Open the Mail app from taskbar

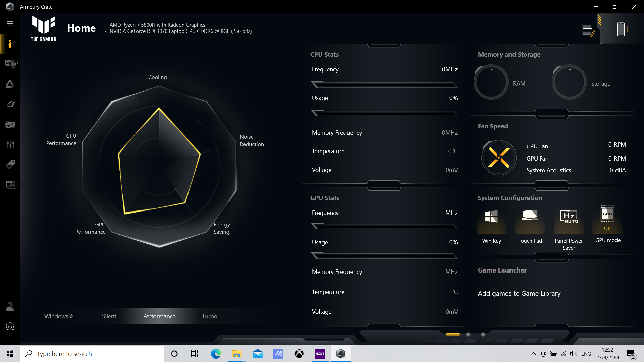(x=257, y=354)
